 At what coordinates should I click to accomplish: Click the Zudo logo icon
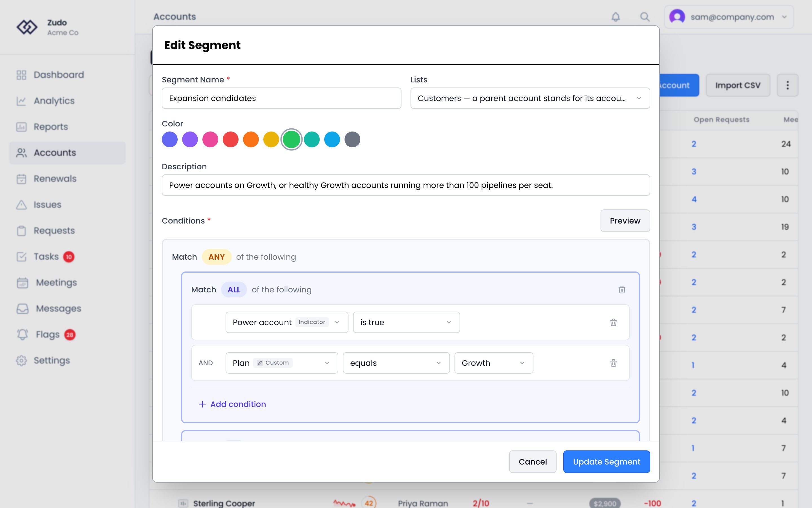coord(27,27)
